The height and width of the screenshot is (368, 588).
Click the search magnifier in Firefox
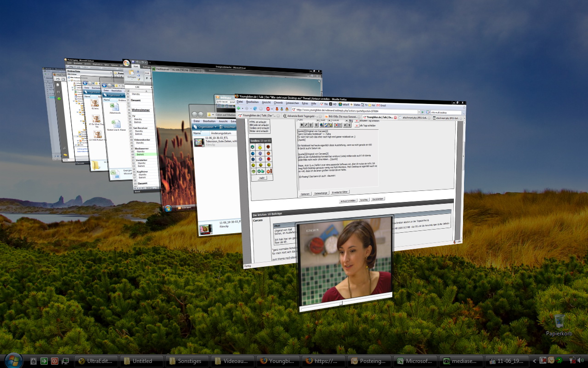[463, 113]
